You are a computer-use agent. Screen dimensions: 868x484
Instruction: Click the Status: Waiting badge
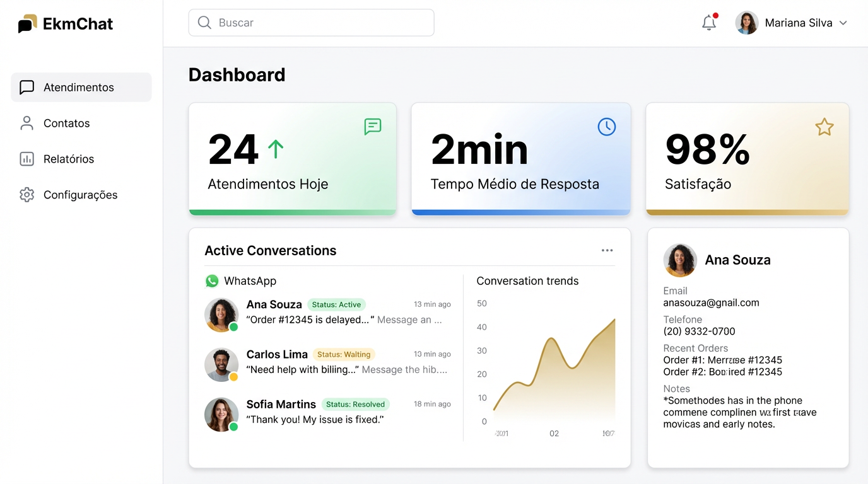click(x=344, y=354)
